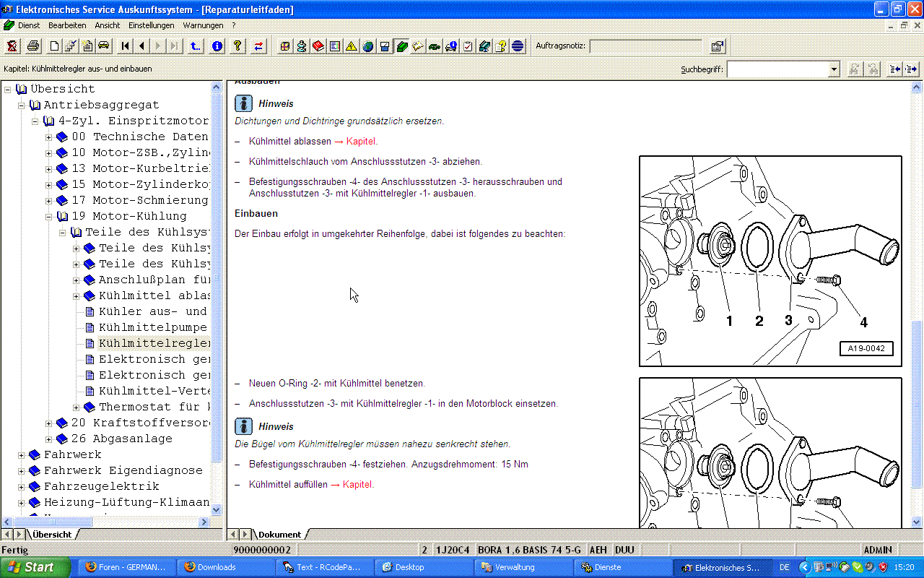Open the Einstellungen menu
The width and height of the screenshot is (924, 578).
[151, 25]
